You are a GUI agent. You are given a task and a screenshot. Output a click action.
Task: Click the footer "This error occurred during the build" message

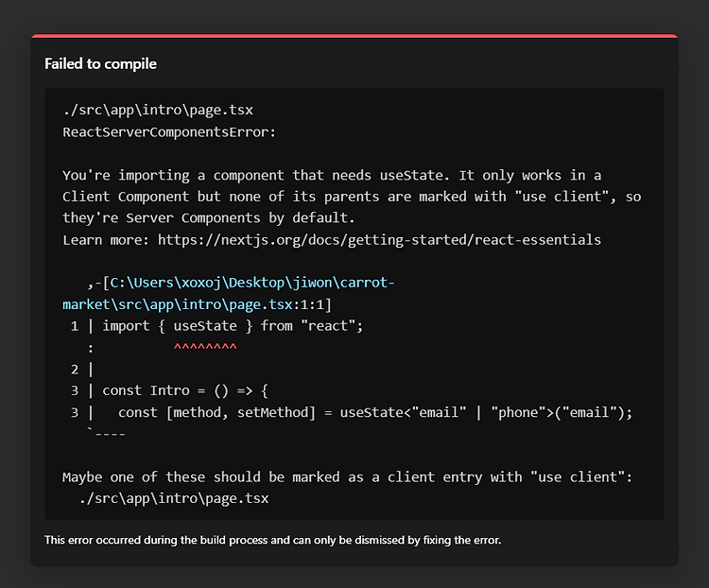[x=272, y=540]
